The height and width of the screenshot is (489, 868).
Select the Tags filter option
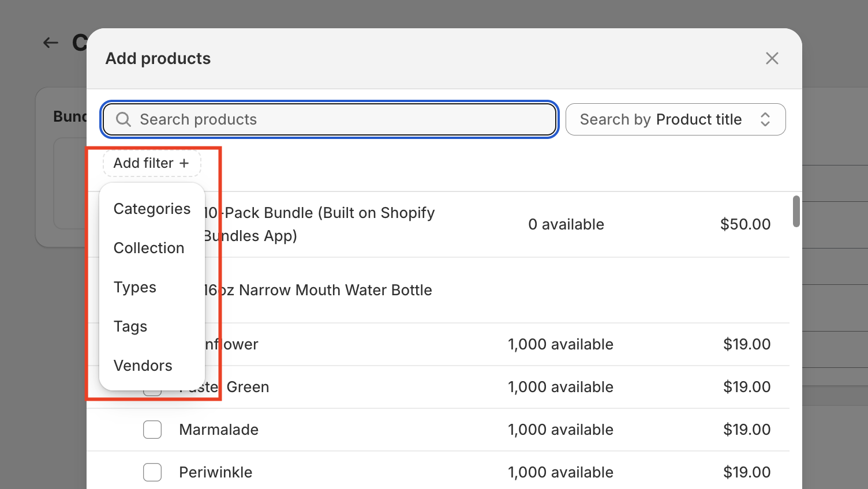tap(130, 326)
